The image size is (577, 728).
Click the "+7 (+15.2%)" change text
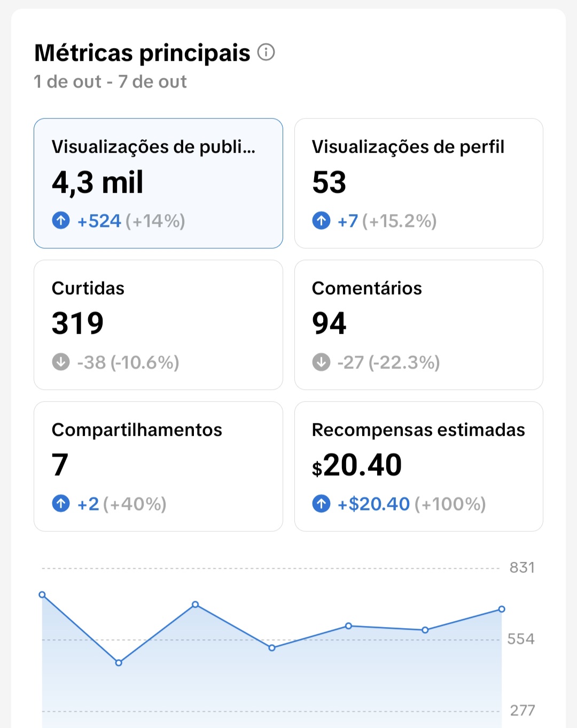tap(387, 221)
